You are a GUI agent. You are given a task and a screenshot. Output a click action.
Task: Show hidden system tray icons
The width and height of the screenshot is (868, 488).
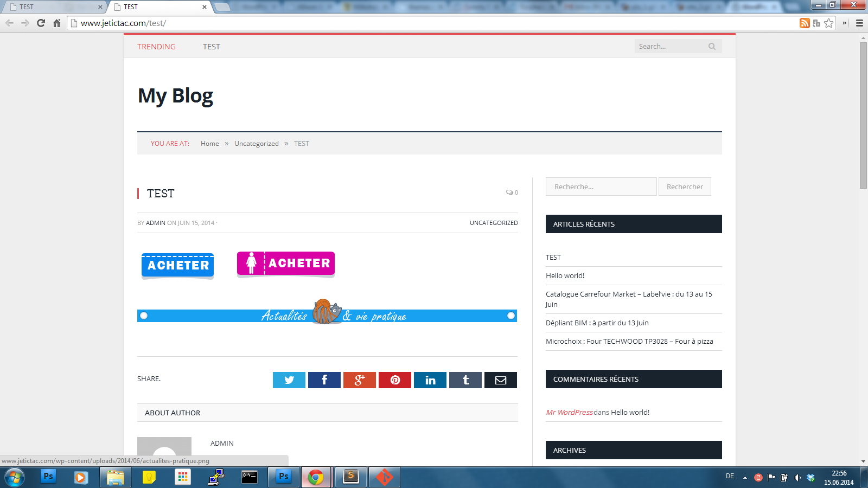click(x=745, y=478)
